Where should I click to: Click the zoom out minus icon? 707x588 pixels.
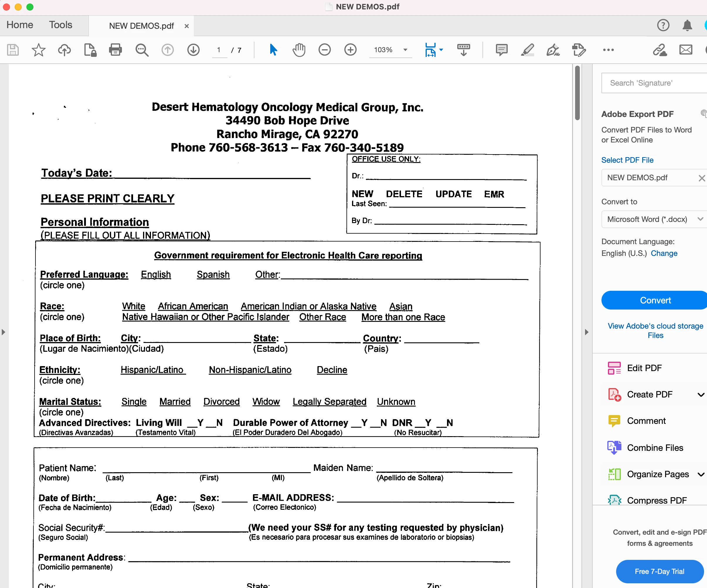tap(324, 50)
